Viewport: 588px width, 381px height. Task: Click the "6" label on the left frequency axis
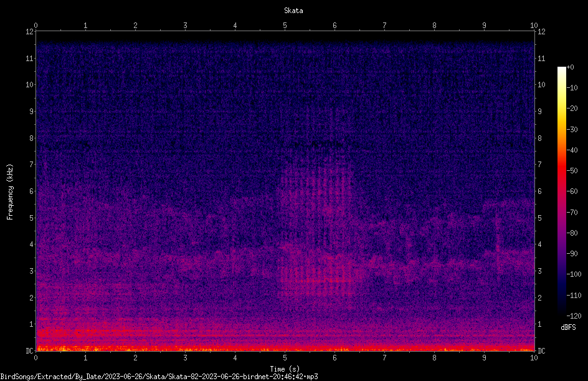32,191
